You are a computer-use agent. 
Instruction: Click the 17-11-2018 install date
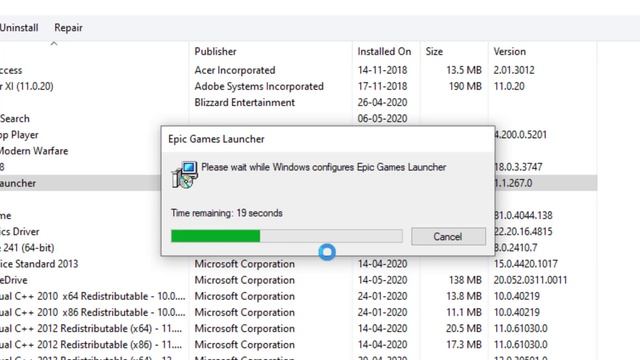[x=382, y=87]
